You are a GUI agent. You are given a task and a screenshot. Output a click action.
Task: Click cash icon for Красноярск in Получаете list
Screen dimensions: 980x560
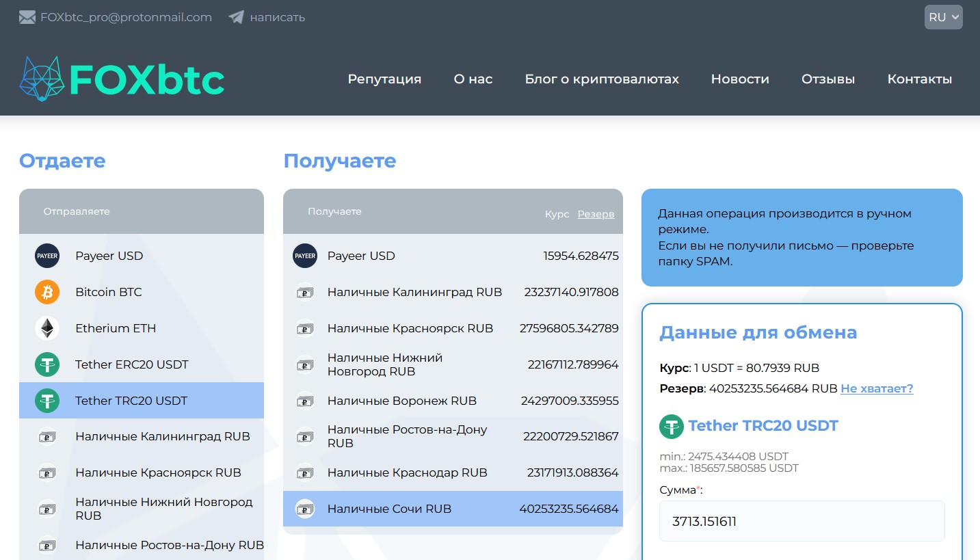click(305, 328)
